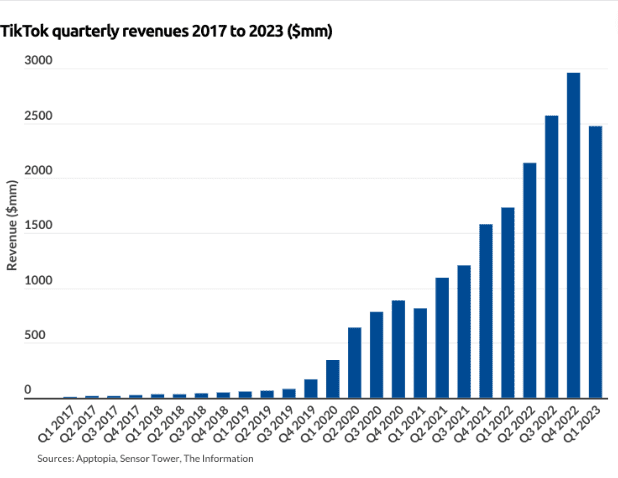Select the 2500 y-axis label
This screenshot has height=478, width=618.
38,116
